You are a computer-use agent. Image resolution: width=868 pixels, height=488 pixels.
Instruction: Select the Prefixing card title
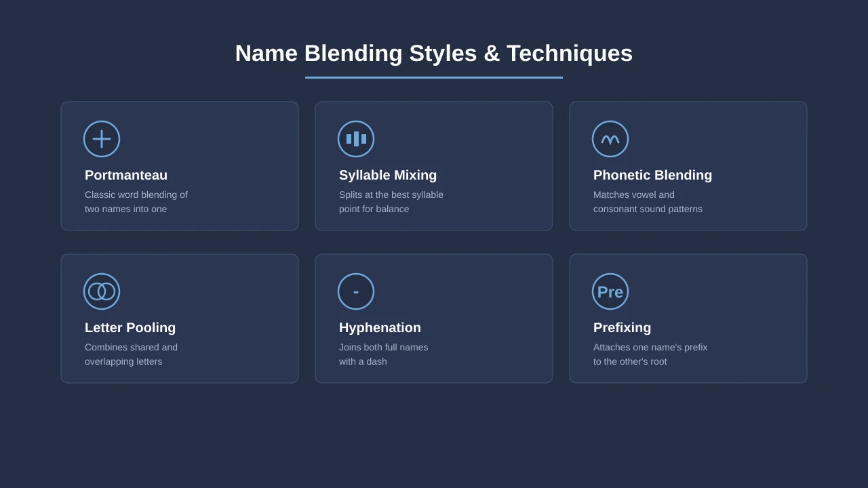tap(622, 327)
